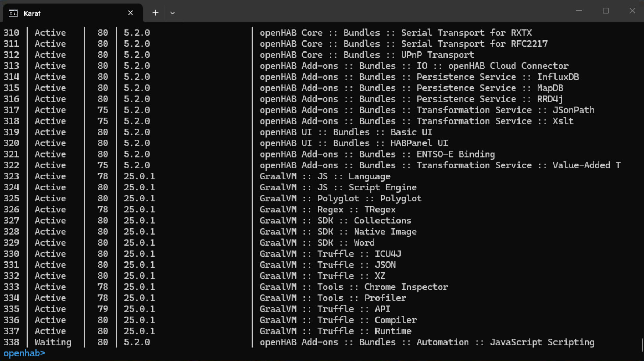Viewport: 644px width, 361px height.
Task: Click 'MapDB' persistence service text
Action: pos(550,88)
